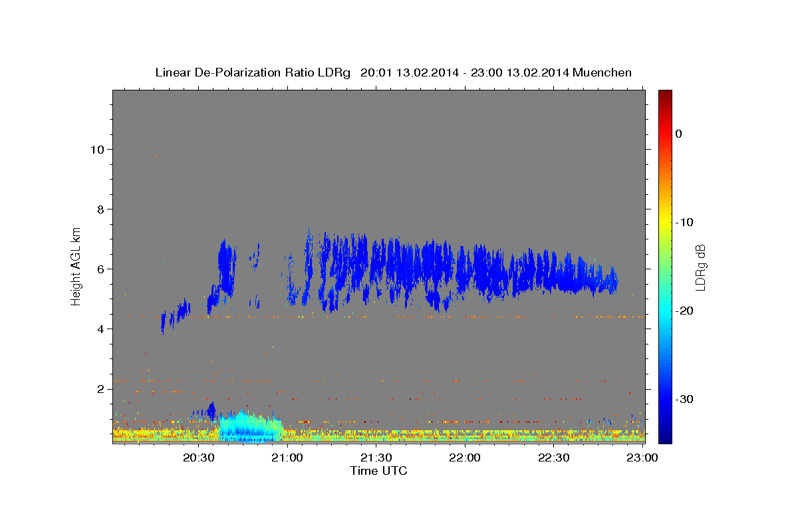Click the 22:00 time tick label

pyautogui.click(x=464, y=458)
